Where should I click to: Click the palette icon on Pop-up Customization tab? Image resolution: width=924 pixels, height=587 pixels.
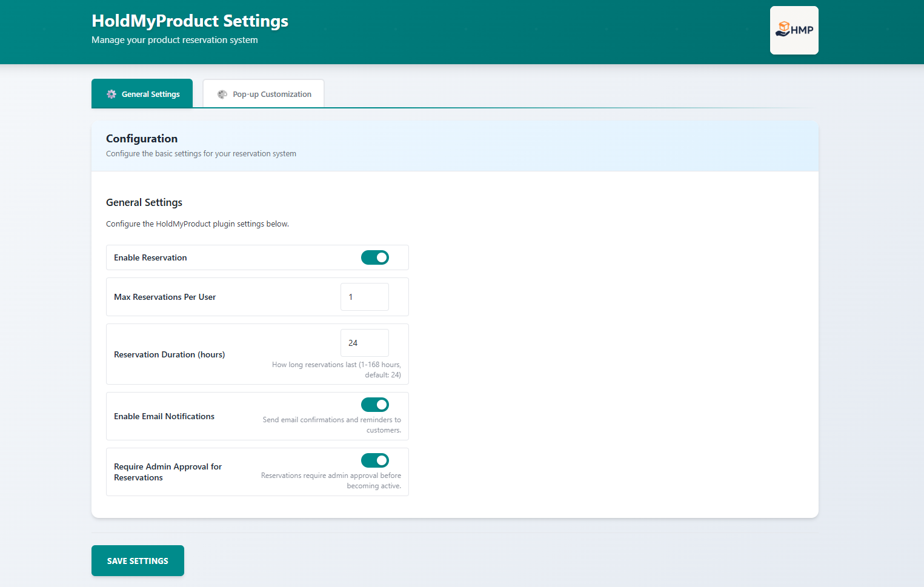coord(222,95)
